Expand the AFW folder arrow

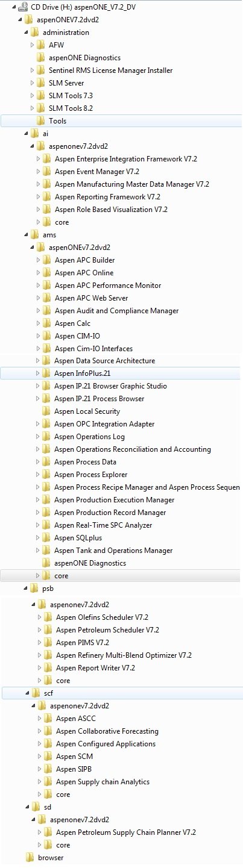click(x=33, y=45)
